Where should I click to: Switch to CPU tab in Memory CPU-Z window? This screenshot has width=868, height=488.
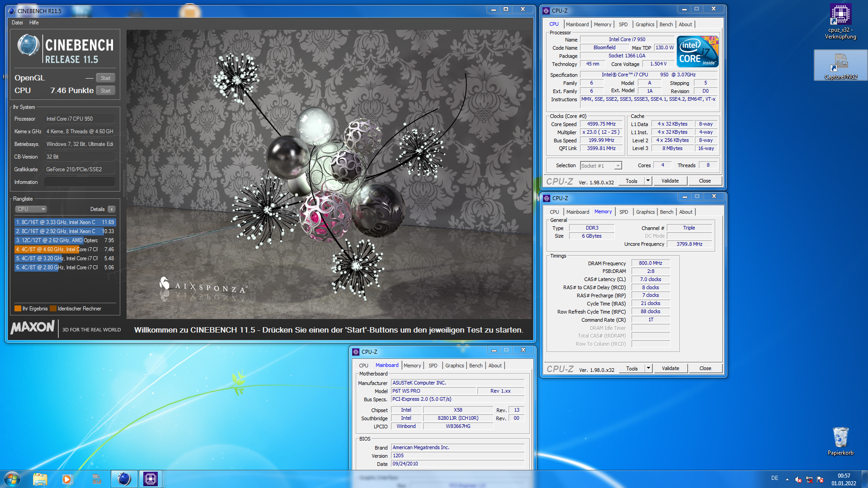(554, 212)
